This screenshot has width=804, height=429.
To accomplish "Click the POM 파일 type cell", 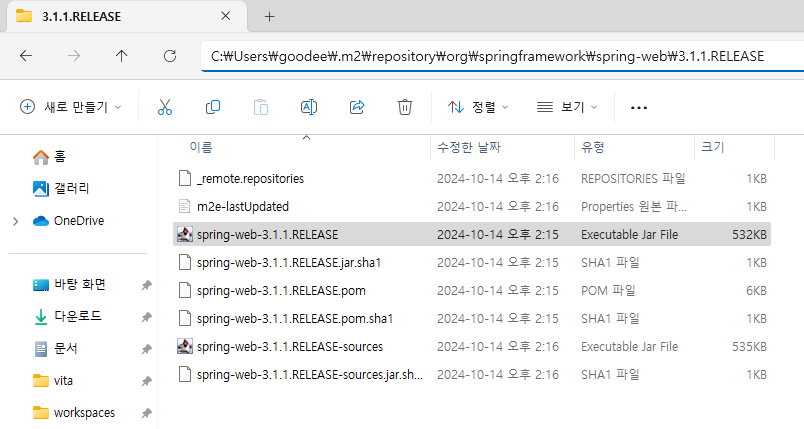I will pos(608,291).
